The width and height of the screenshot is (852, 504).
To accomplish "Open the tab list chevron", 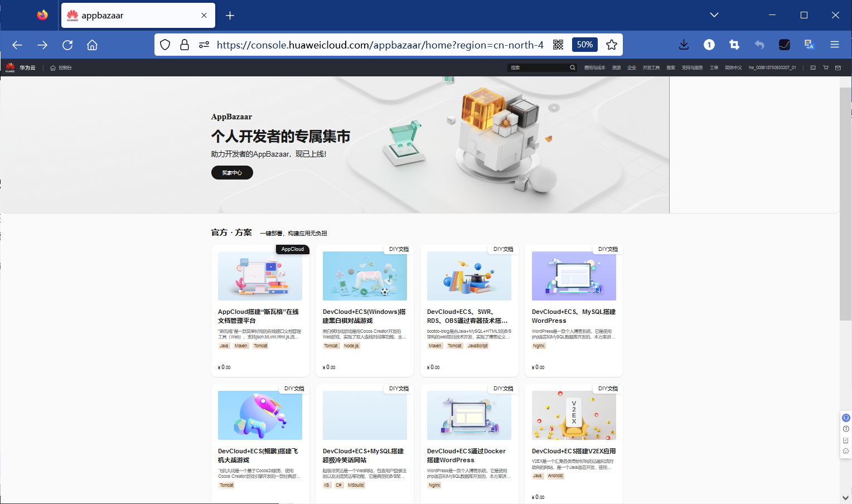I will pos(714,15).
